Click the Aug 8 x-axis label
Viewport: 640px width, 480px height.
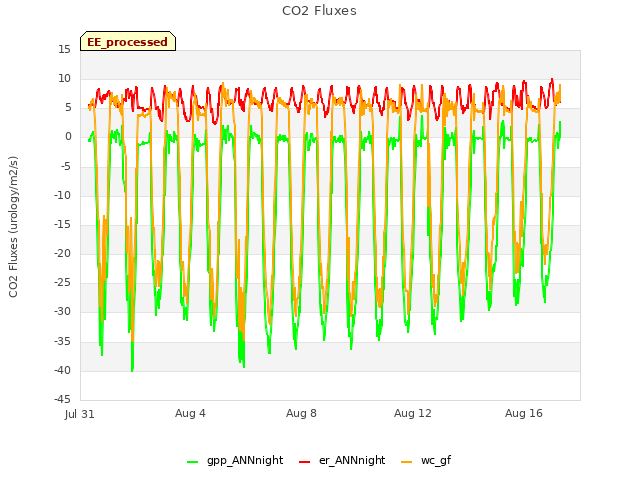tap(301, 413)
